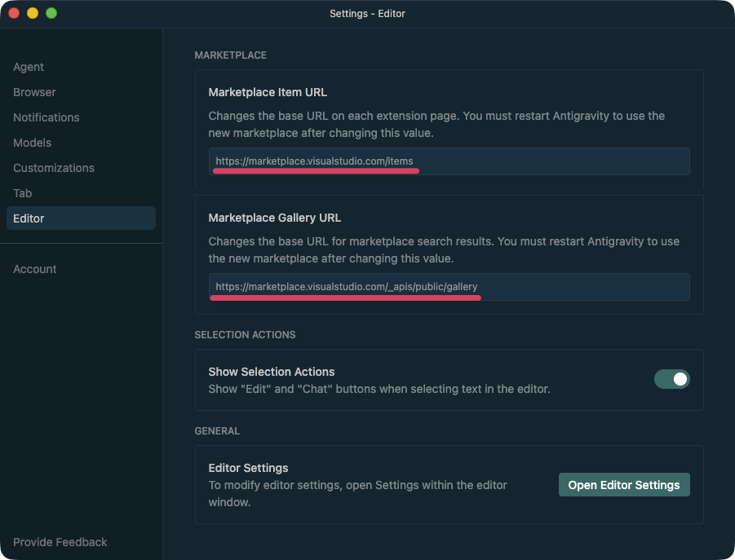
Task: Click the "Settings - Editor" window title
Action: (367, 14)
